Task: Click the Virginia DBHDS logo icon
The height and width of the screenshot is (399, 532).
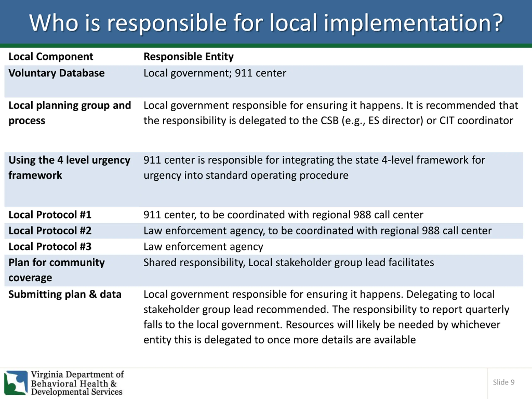Action: coord(16,383)
